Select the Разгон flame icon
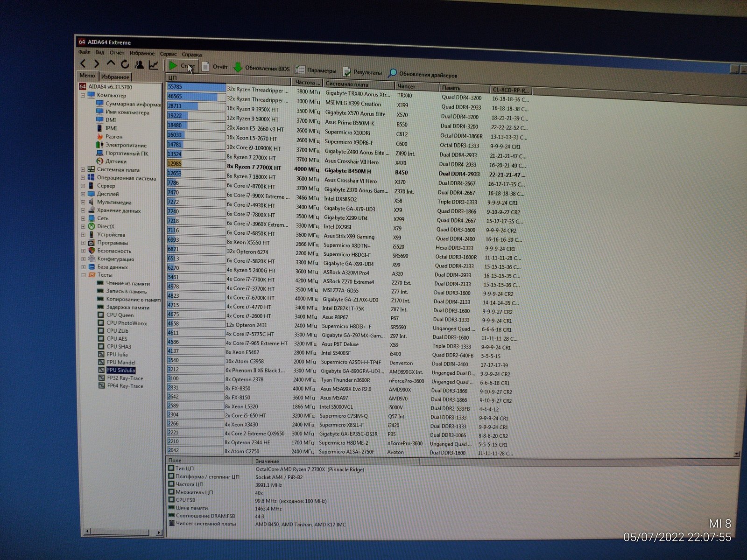The width and height of the screenshot is (747, 560). point(100,136)
